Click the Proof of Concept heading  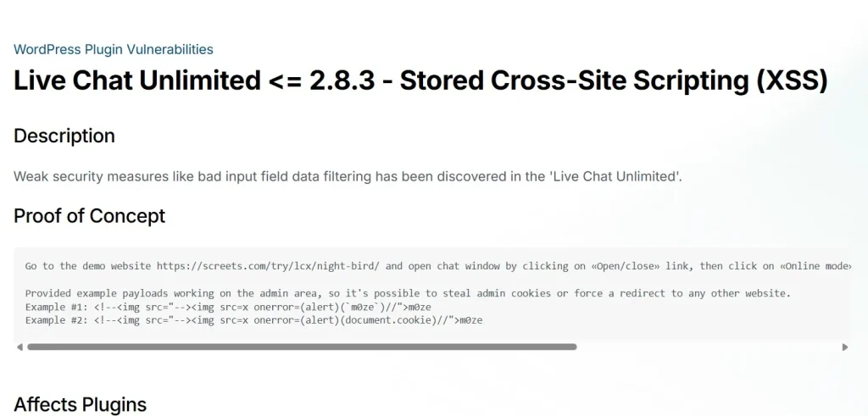89,215
